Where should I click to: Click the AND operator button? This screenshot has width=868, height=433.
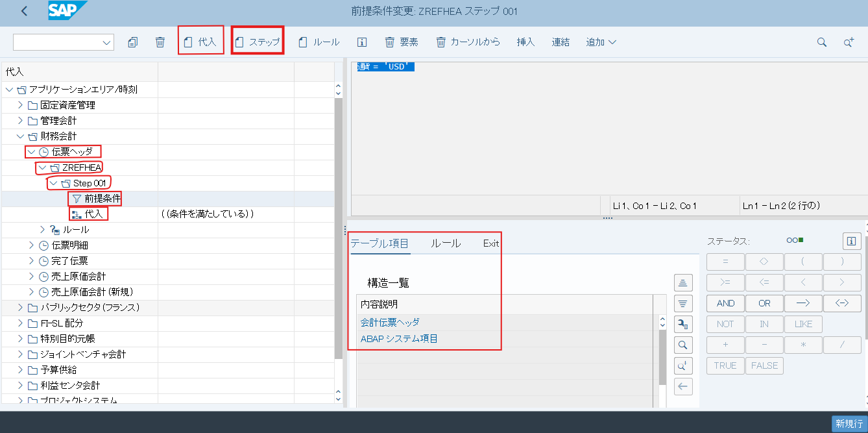725,303
